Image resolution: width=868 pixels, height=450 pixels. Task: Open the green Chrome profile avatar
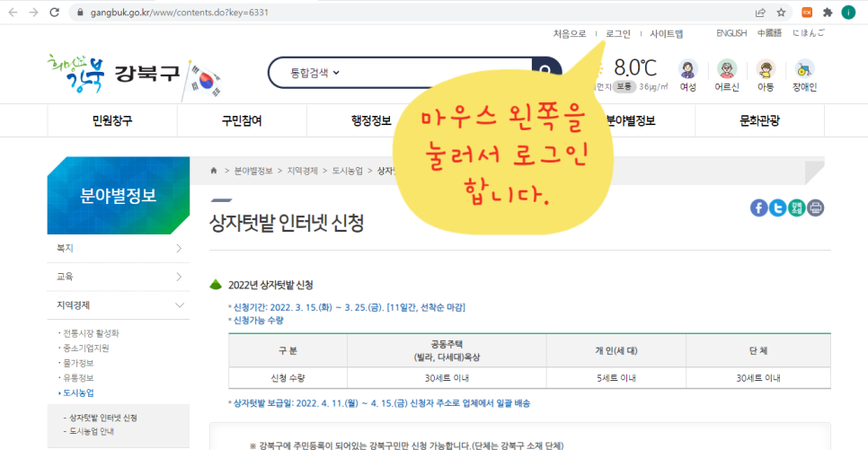point(848,13)
